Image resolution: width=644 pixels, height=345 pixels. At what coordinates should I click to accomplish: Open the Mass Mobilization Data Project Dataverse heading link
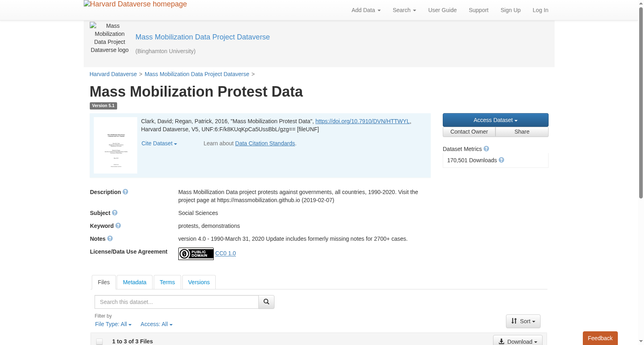coord(202,37)
